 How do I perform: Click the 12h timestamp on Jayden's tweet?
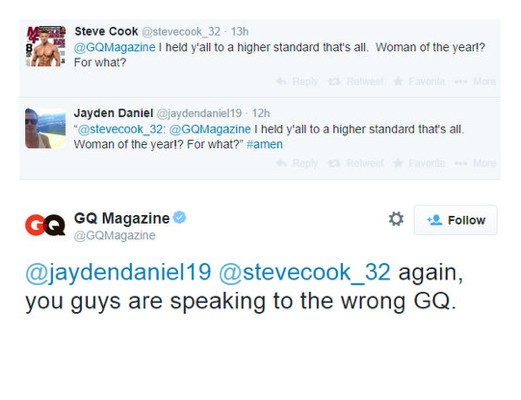click(x=261, y=113)
